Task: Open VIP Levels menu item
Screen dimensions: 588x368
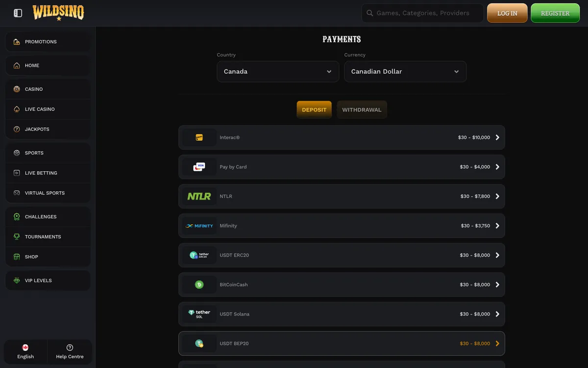Action: click(x=48, y=281)
